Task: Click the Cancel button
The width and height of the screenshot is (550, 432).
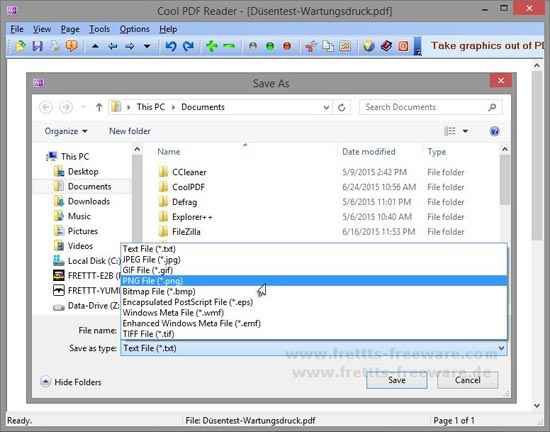Action: (468, 380)
